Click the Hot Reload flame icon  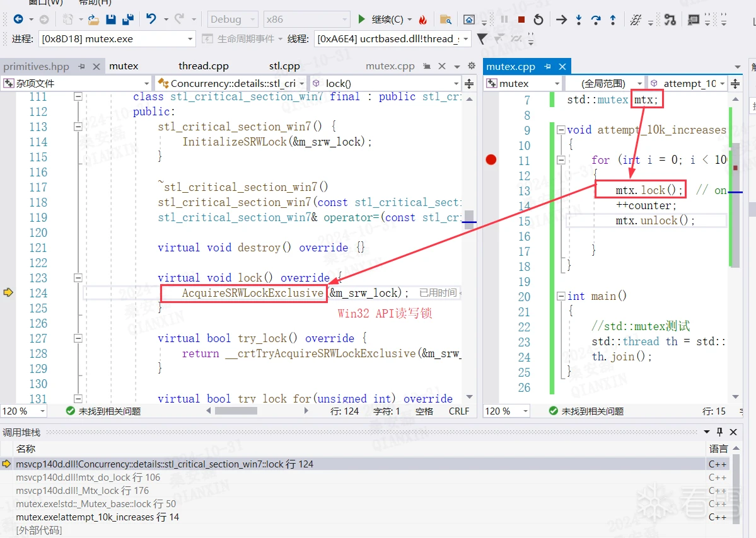[x=423, y=20]
